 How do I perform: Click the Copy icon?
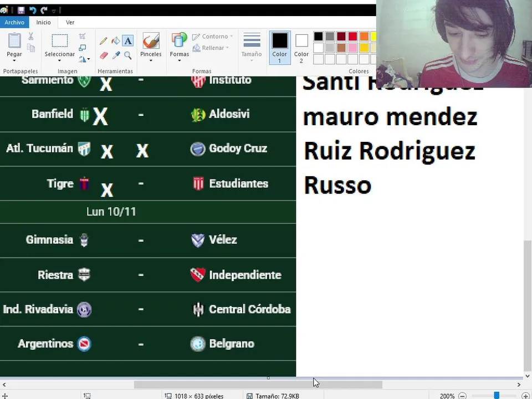click(x=31, y=48)
